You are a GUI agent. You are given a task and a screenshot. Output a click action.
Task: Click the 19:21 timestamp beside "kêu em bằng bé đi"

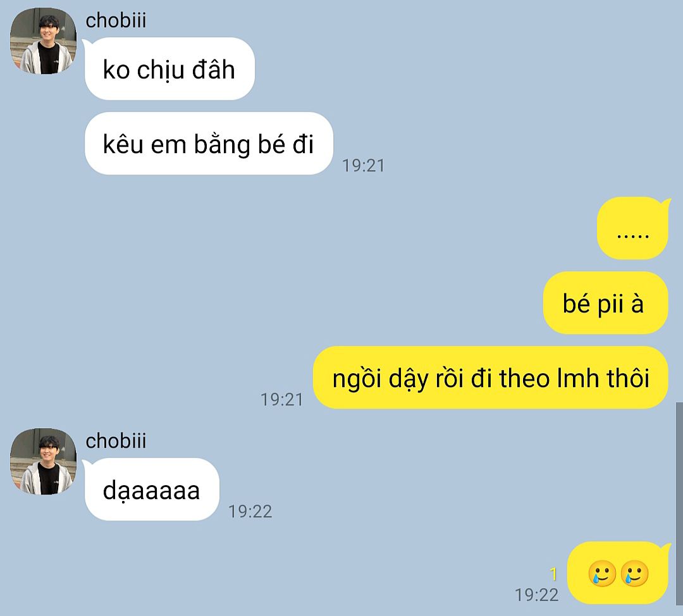click(363, 166)
